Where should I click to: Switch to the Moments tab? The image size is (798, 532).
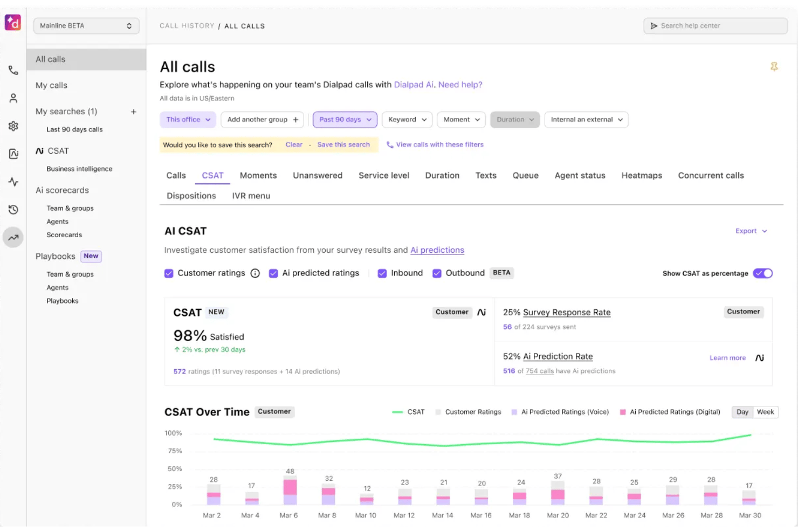[x=258, y=176]
